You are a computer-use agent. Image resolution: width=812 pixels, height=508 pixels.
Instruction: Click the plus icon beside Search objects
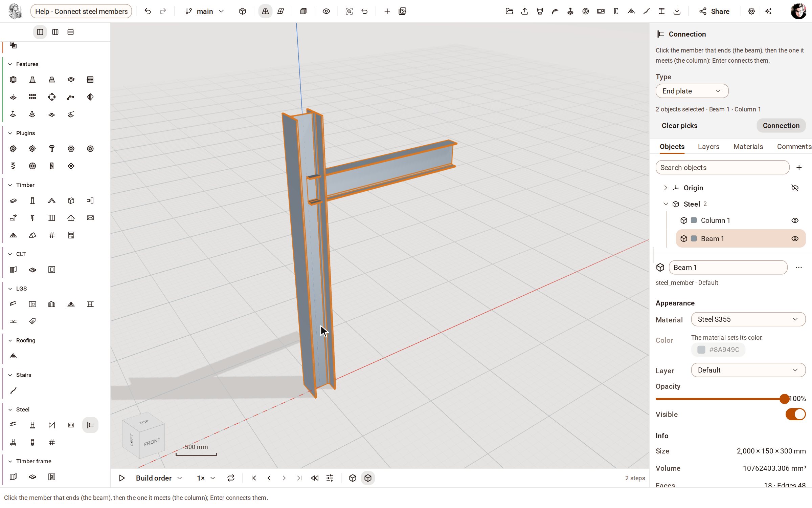799,167
